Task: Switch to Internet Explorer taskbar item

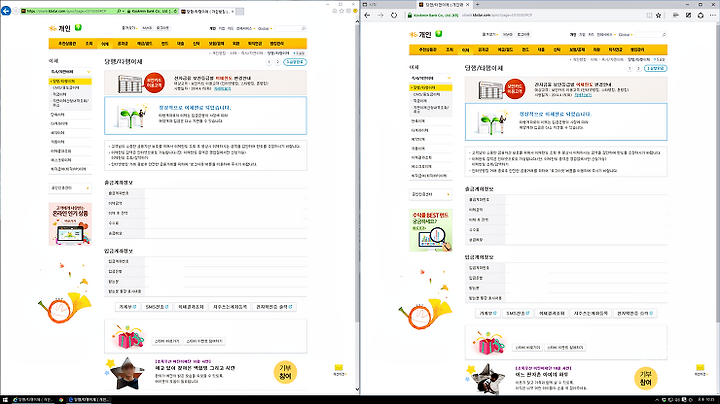Action: click(x=33, y=400)
